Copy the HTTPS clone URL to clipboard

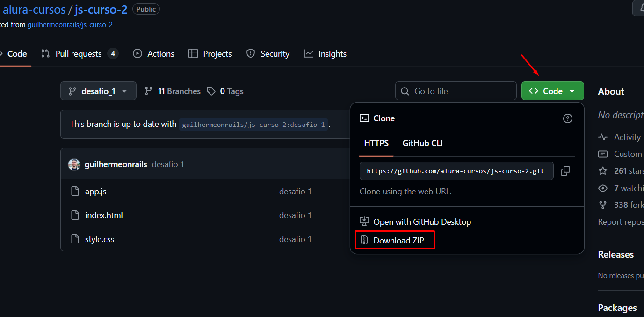565,171
